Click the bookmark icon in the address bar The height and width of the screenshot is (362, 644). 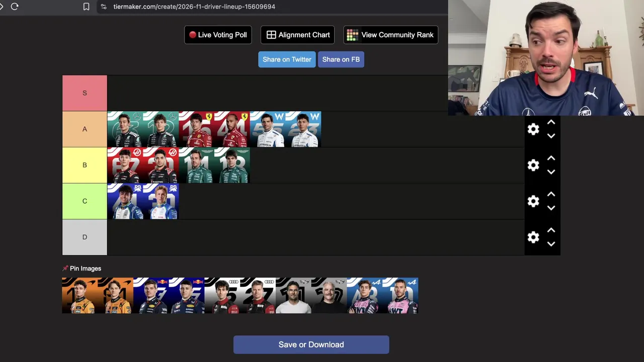click(x=87, y=7)
